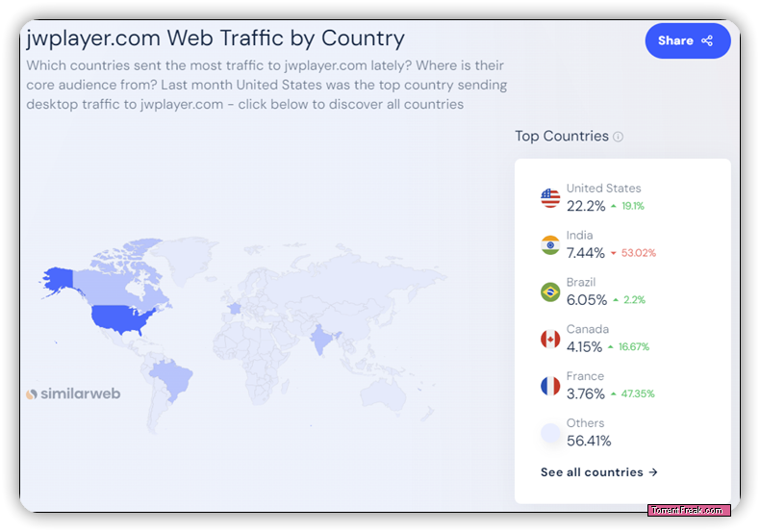Click the Top Countries info icon
The height and width of the screenshot is (532, 760).
pyautogui.click(x=618, y=137)
